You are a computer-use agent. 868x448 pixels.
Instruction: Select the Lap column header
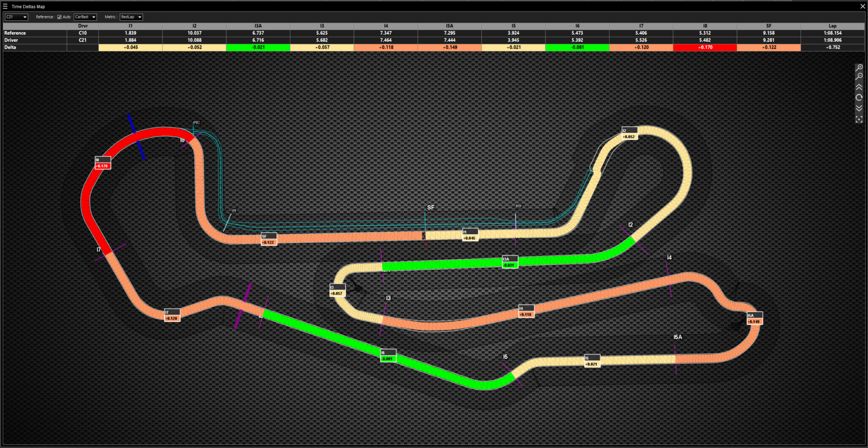(833, 26)
